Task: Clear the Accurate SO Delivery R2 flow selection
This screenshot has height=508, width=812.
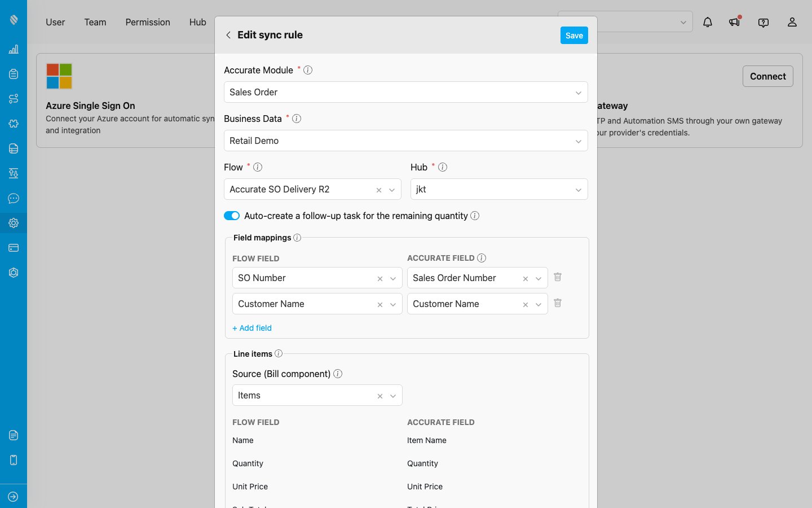Action: pos(379,190)
